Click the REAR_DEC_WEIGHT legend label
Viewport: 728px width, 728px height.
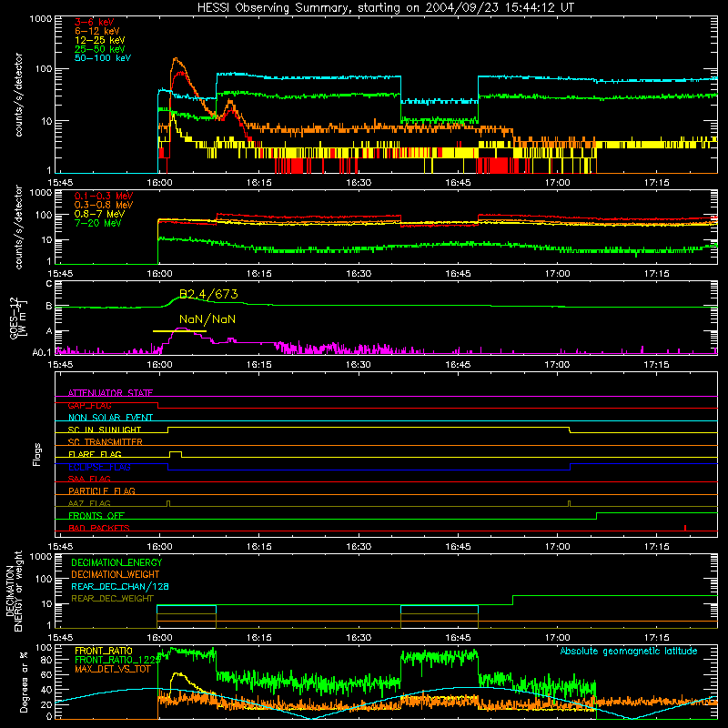(x=112, y=599)
